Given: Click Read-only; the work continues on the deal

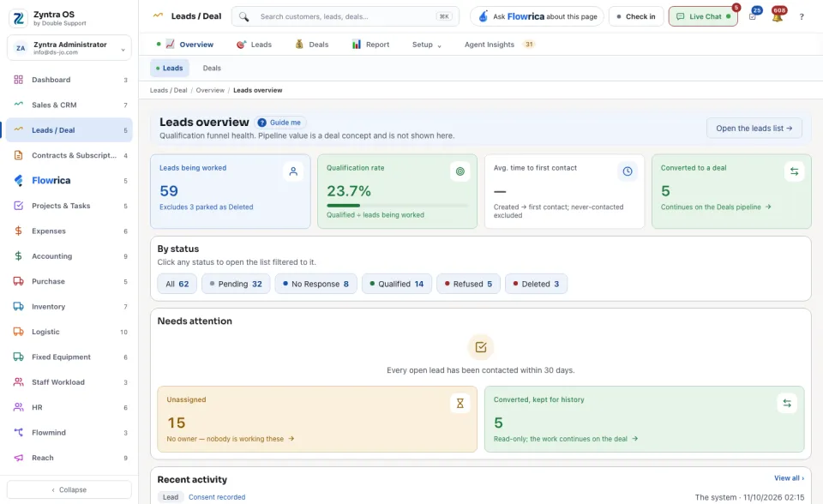Looking at the screenshot, I should (566, 439).
